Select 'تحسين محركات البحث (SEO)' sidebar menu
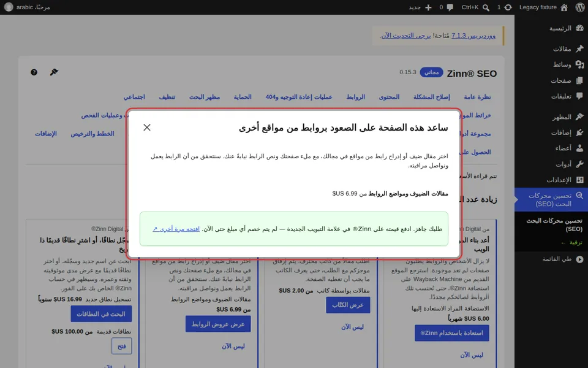588x368 pixels. coord(551,200)
